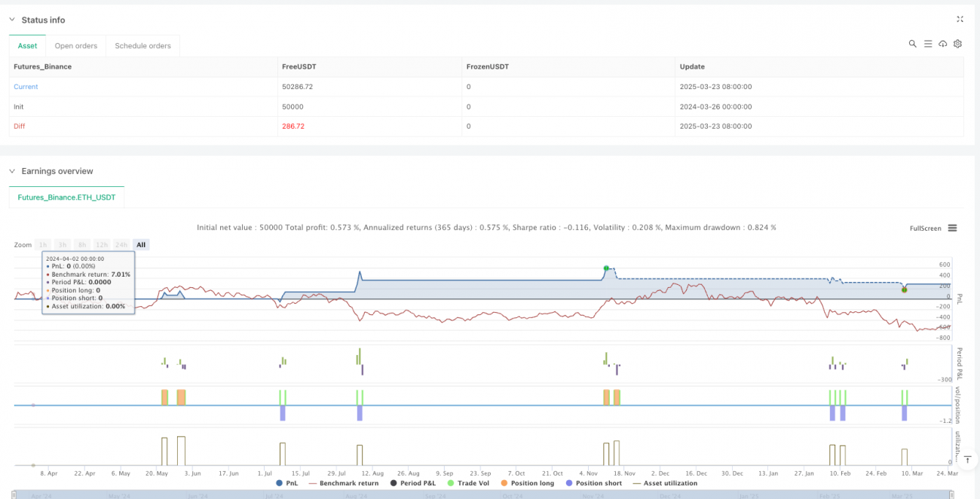Collapse the Status info panel using corner icon
The height and width of the screenshot is (499, 980).
[x=960, y=20]
